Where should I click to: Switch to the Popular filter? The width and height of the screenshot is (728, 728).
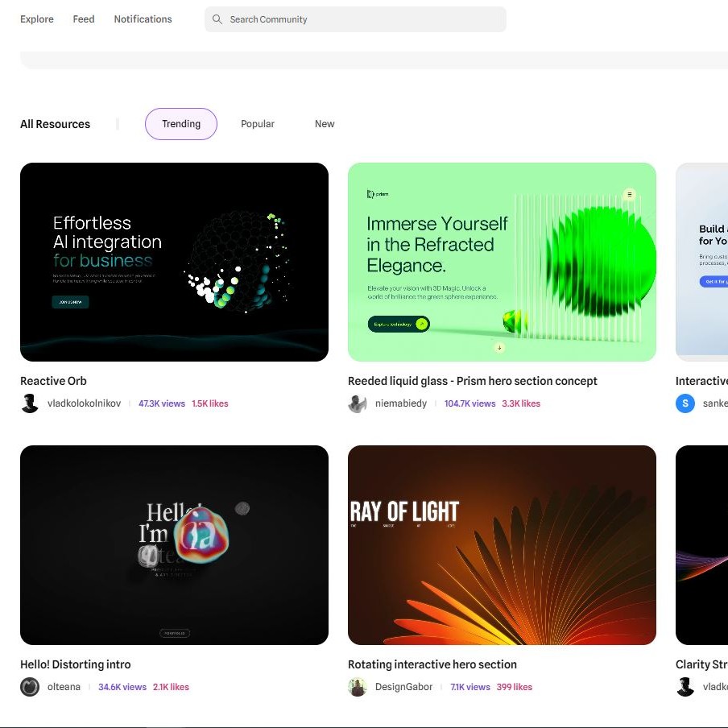click(258, 124)
